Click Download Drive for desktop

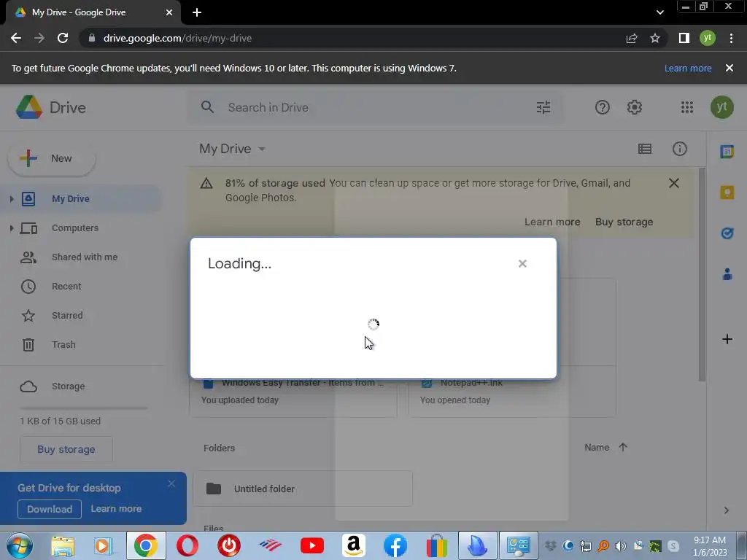[x=50, y=509]
